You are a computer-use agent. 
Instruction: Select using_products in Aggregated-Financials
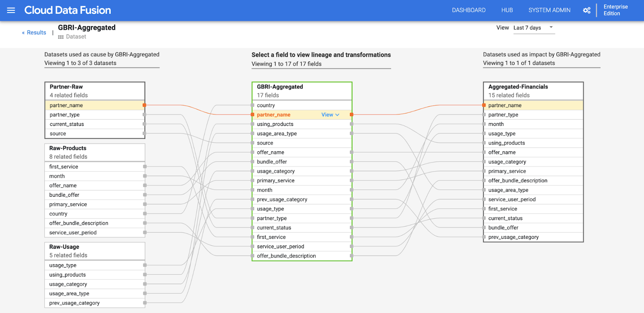coord(533,143)
